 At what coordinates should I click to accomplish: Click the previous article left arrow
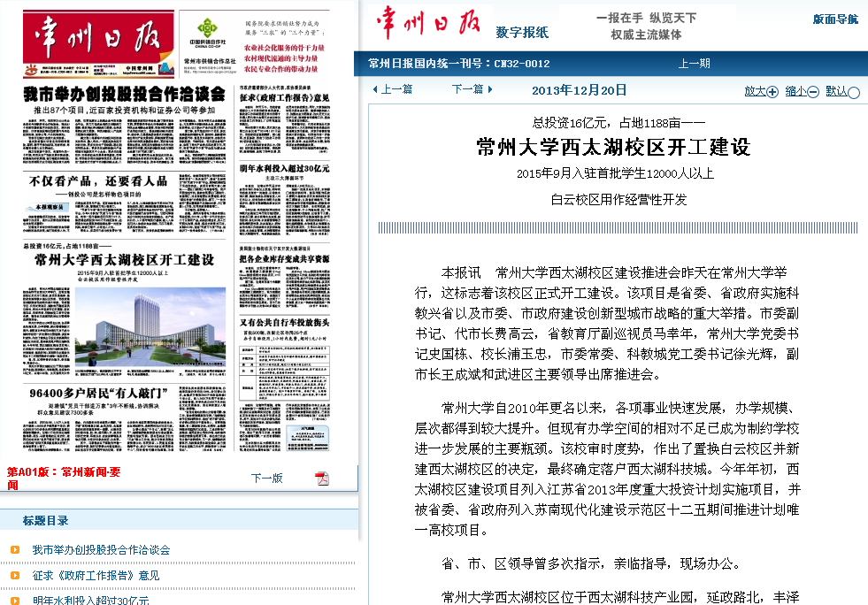(375, 89)
